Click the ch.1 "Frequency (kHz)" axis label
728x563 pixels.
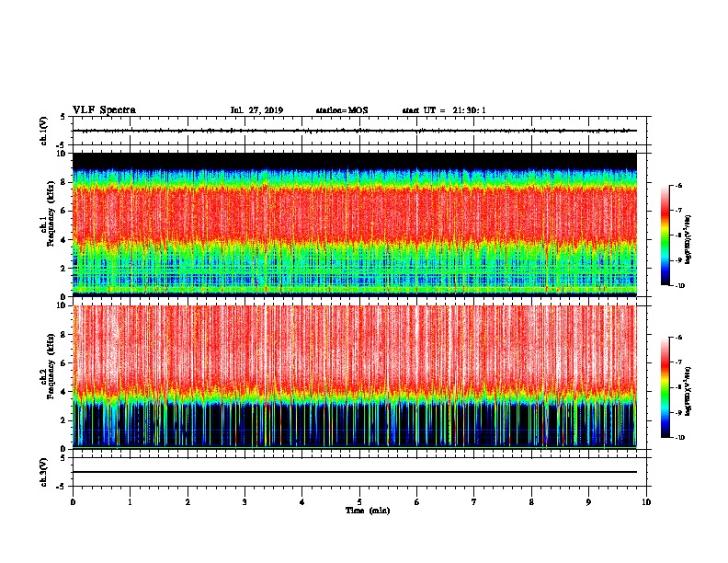click(x=51, y=214)
